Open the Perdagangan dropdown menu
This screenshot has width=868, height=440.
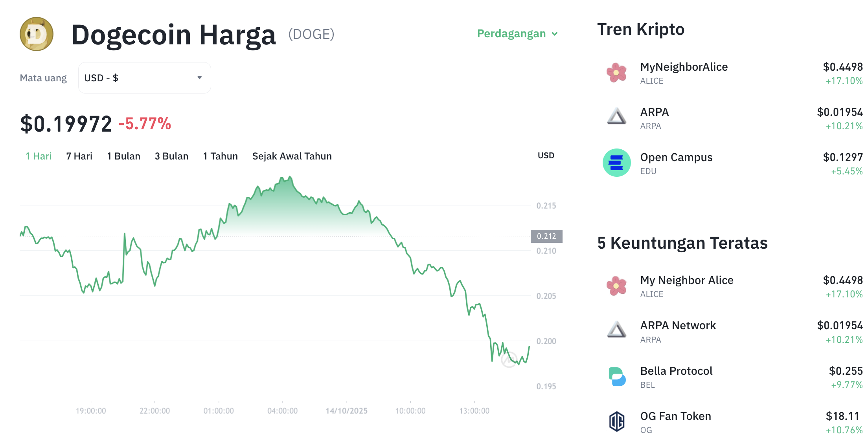coord(517,34)
